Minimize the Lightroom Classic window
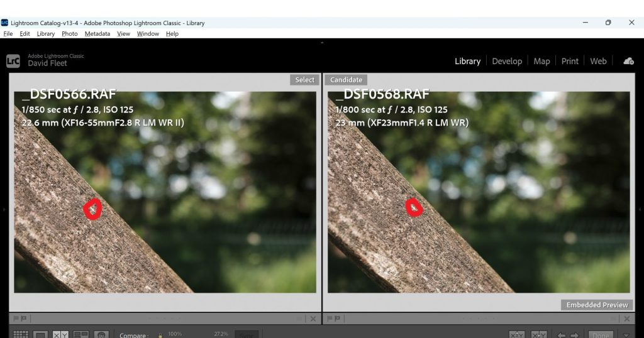 coord(586,23)
